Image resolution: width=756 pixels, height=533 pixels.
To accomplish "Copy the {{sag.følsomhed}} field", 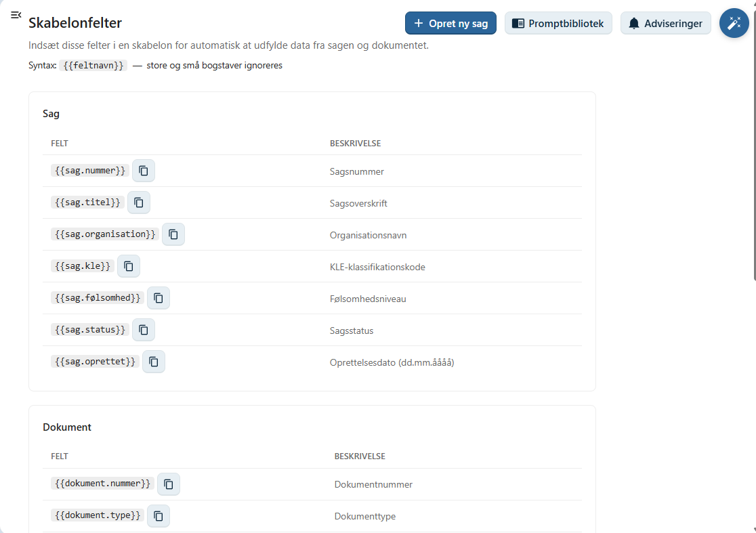I will [x=158, y=298].
